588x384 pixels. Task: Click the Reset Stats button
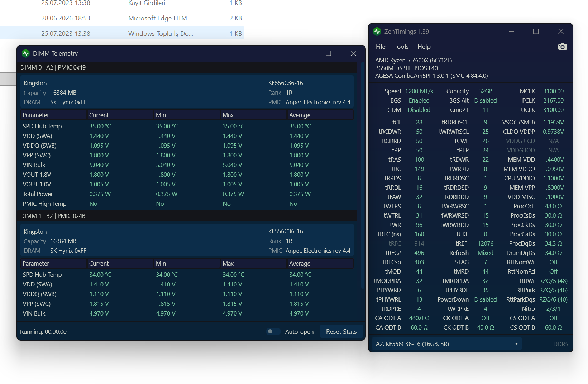[341, 332]
